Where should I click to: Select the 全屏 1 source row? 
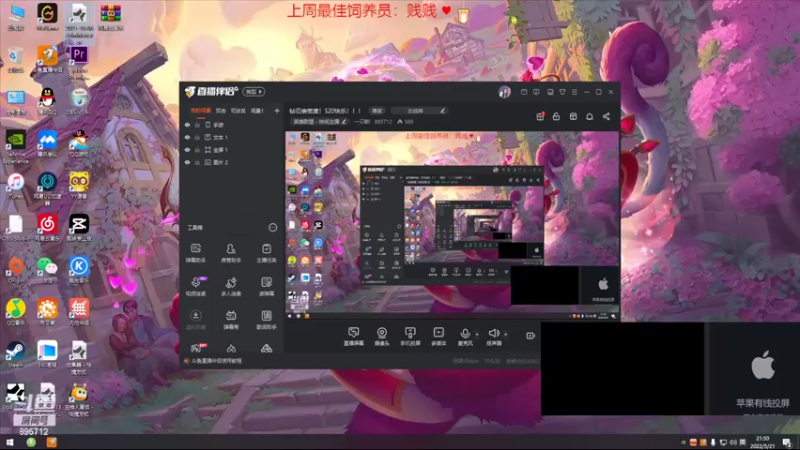232,149
